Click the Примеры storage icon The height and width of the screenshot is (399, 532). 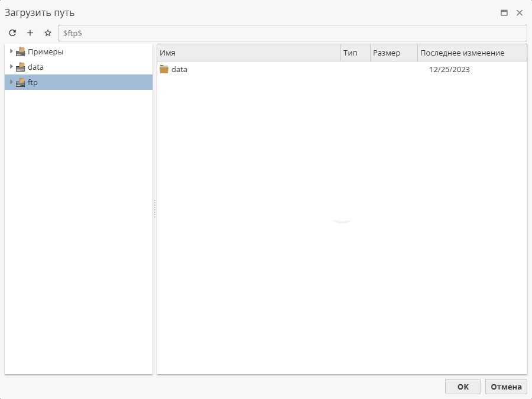point(20,51)
